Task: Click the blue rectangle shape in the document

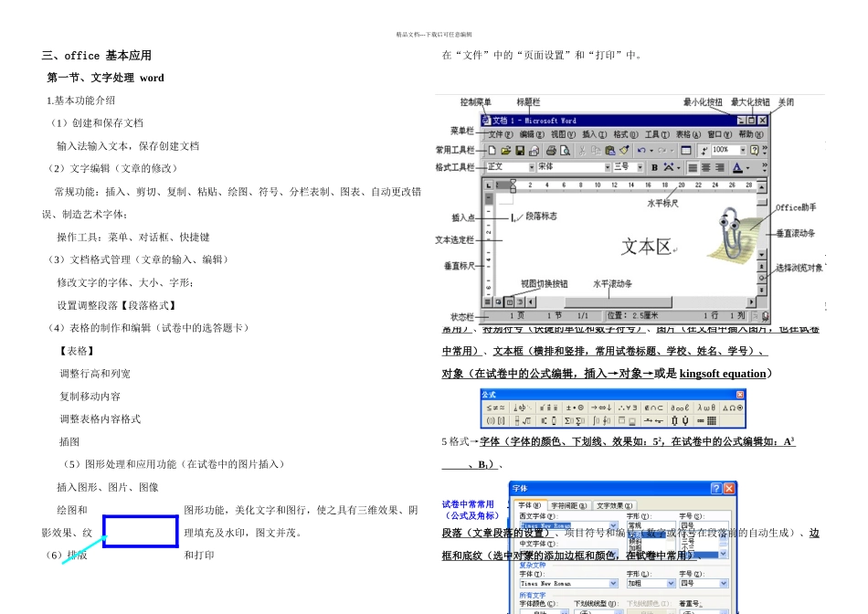Action: [141, 532]
